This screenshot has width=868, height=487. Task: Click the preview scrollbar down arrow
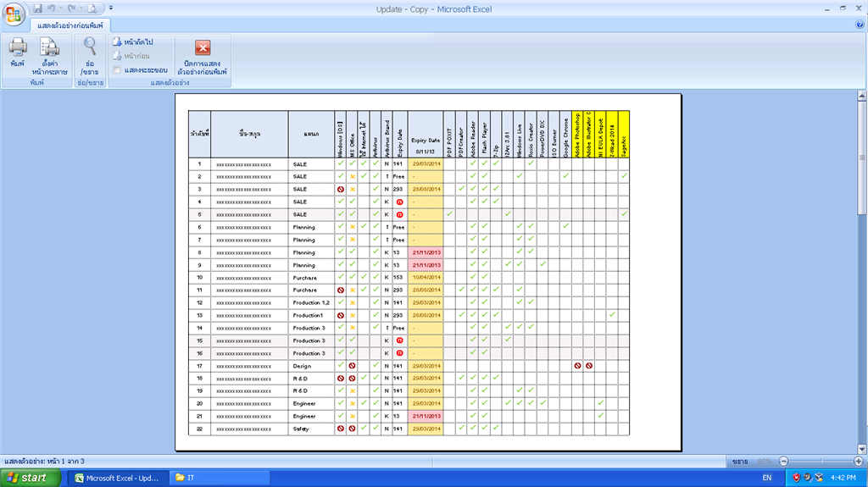[861, 450]
